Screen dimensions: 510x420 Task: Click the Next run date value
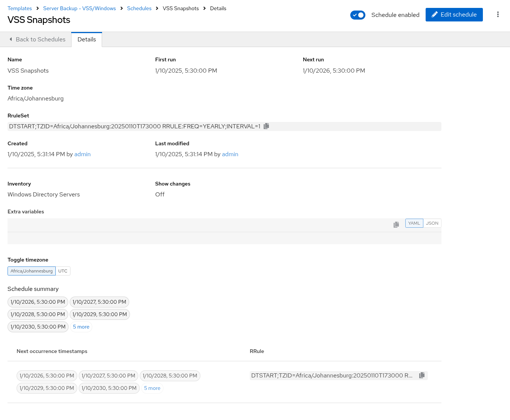click(334, 70)
